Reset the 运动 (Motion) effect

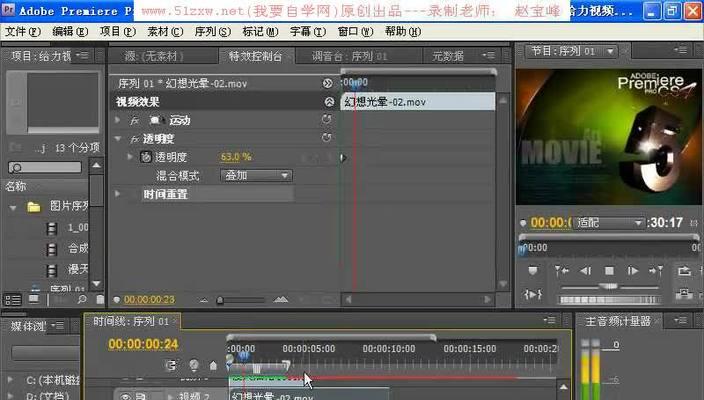click(326, 119)
